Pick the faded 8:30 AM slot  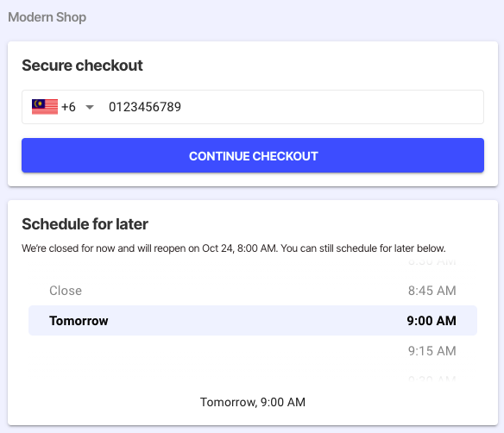click(x=432, y=262)
